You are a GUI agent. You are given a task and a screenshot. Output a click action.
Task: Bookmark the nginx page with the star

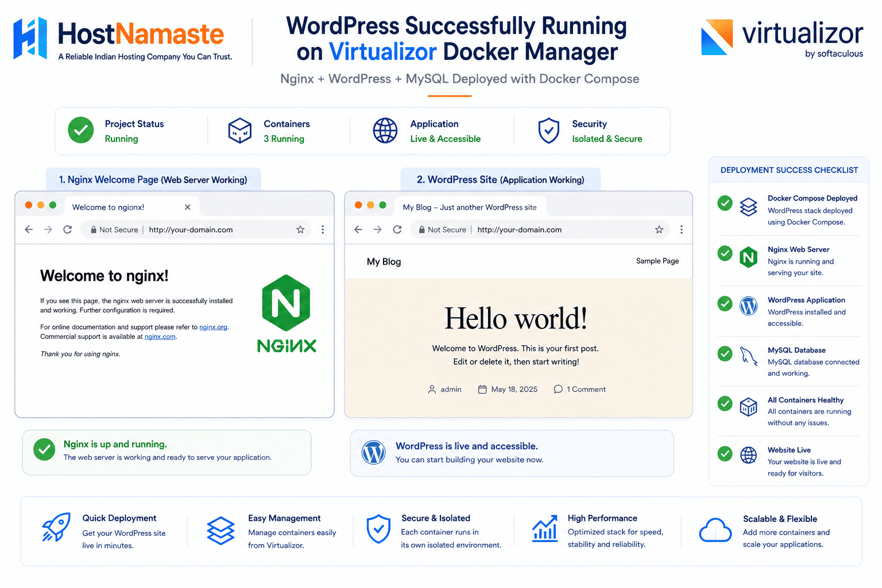tap(300, 230)
